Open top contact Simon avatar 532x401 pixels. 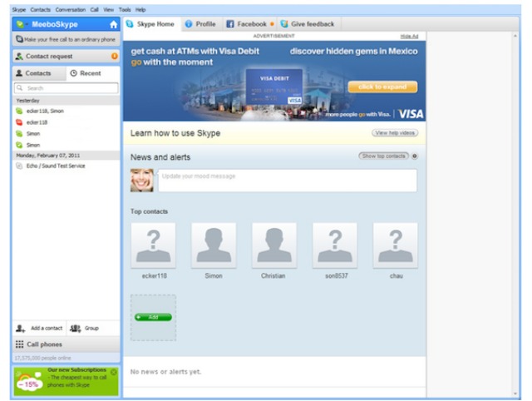214,245
